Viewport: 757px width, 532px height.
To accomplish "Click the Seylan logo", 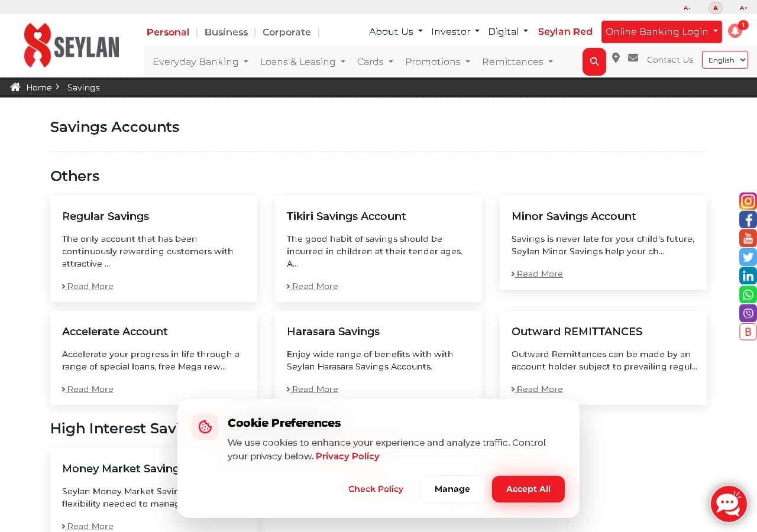I will tap(72, 46).
